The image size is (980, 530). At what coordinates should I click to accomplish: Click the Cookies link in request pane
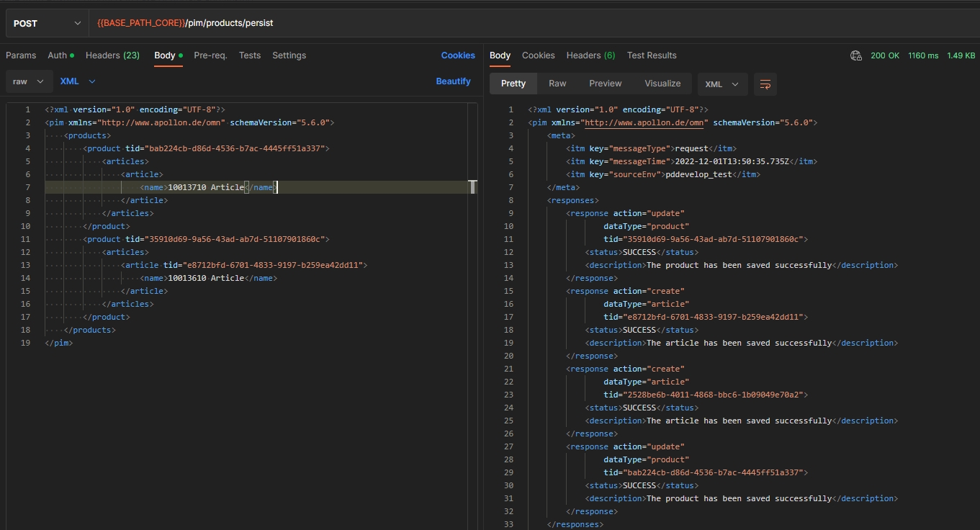(458, 55)
